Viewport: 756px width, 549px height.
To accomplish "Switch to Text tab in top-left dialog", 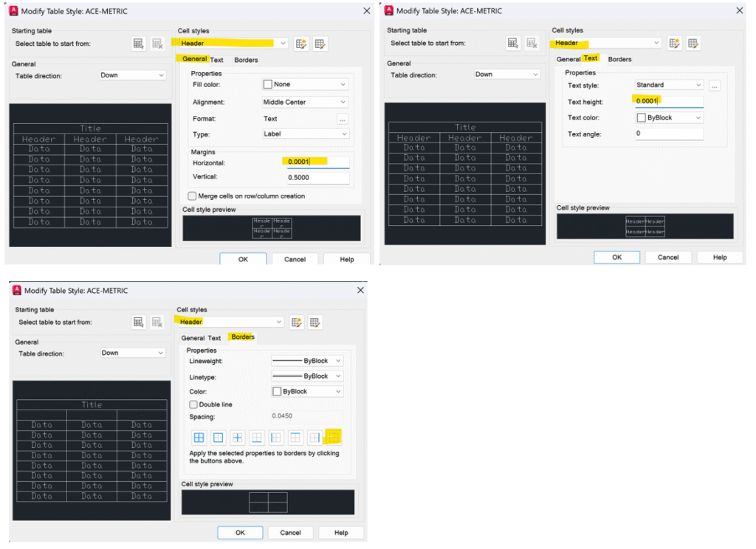I will point(216,61).
